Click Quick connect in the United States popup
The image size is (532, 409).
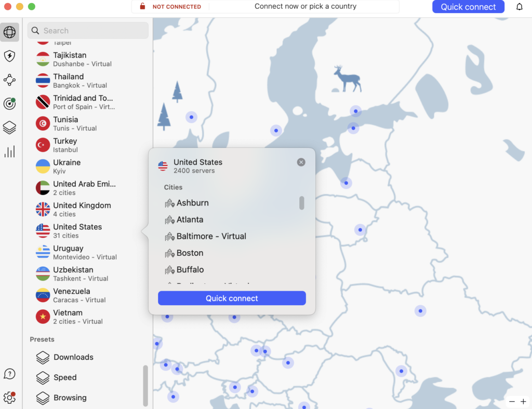232,298
